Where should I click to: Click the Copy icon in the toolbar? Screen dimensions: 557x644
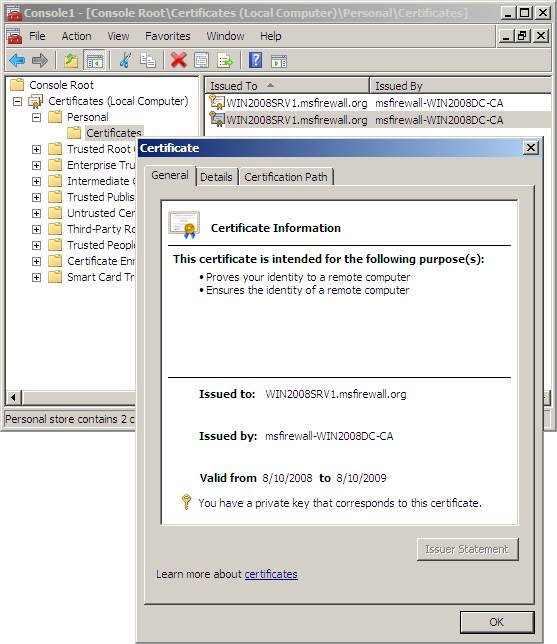click(x=148, y=61)
